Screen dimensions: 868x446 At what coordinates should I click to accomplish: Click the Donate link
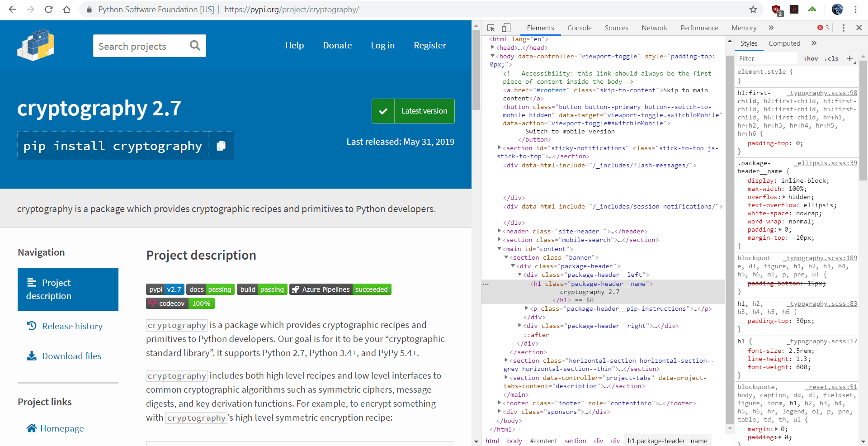[x=337, y=45]
